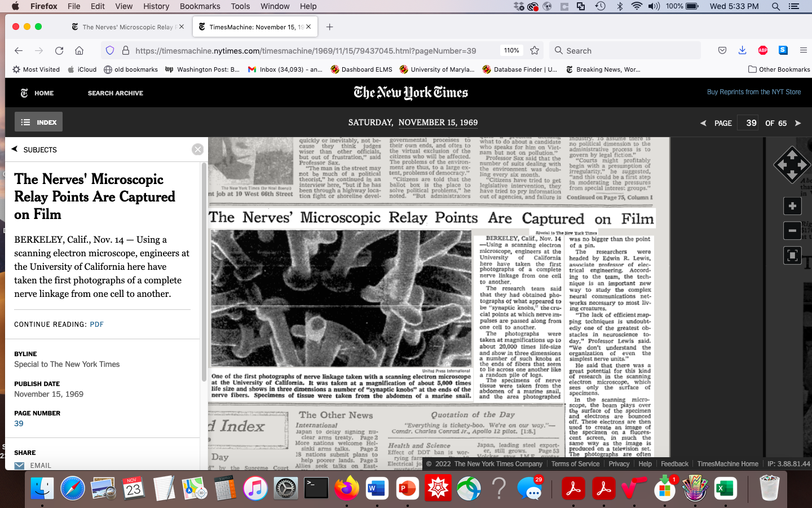Open Terminal from the dock
Viewport: 812px width, 508px height.
(316, 488)
